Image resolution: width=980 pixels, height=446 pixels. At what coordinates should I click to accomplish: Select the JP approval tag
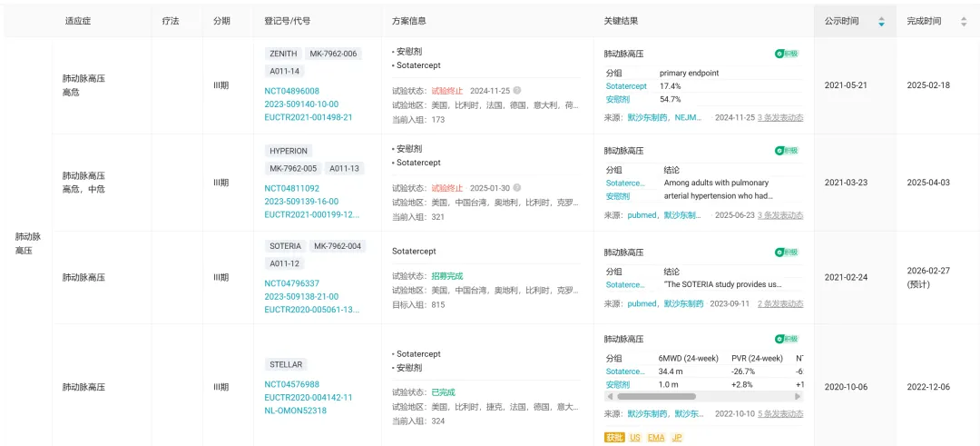click(677, 438)
